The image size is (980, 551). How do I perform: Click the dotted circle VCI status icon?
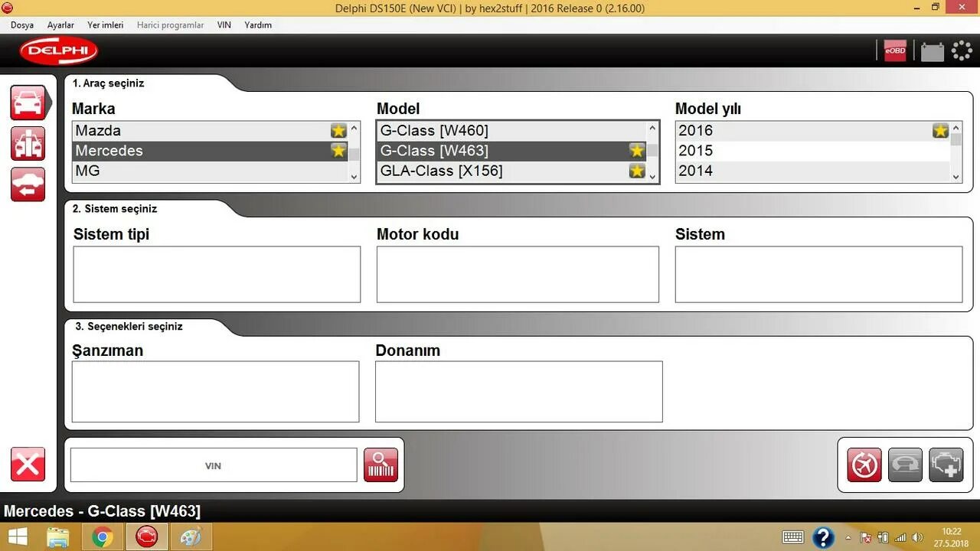(962, 51)
